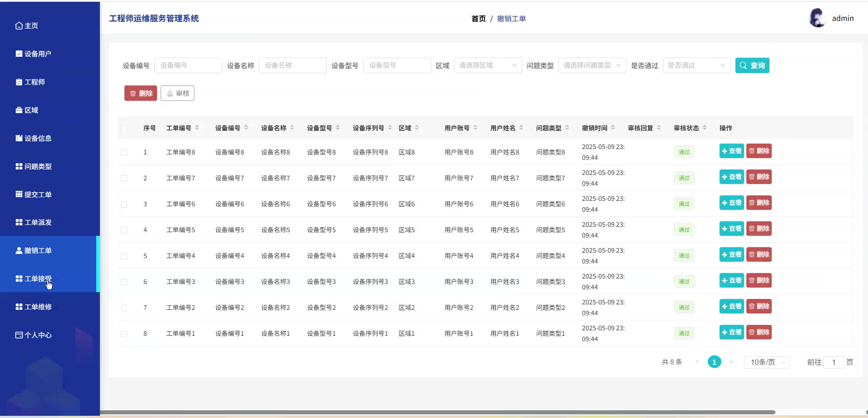Image resolution: width=868 pixels, height=418 pixels.
Task: Click the 个人中心 sidebar icon
Action: (19, 335)
